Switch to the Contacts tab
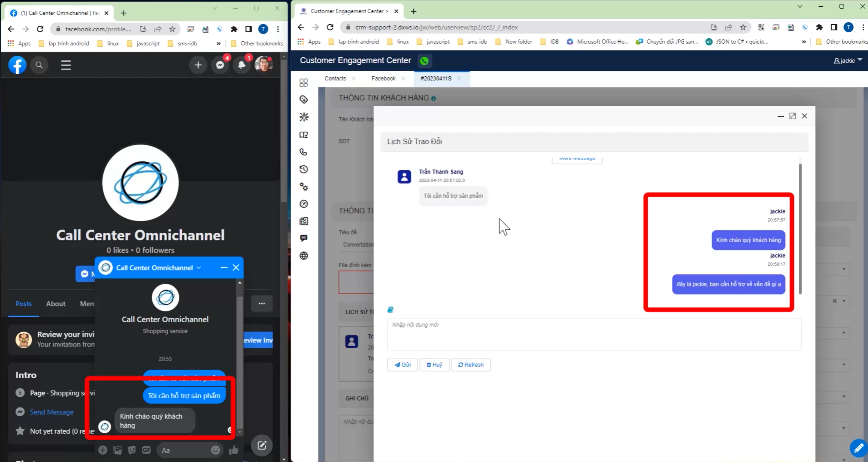Viewport: 868px width, 462px height. click(x=335, y=78)
